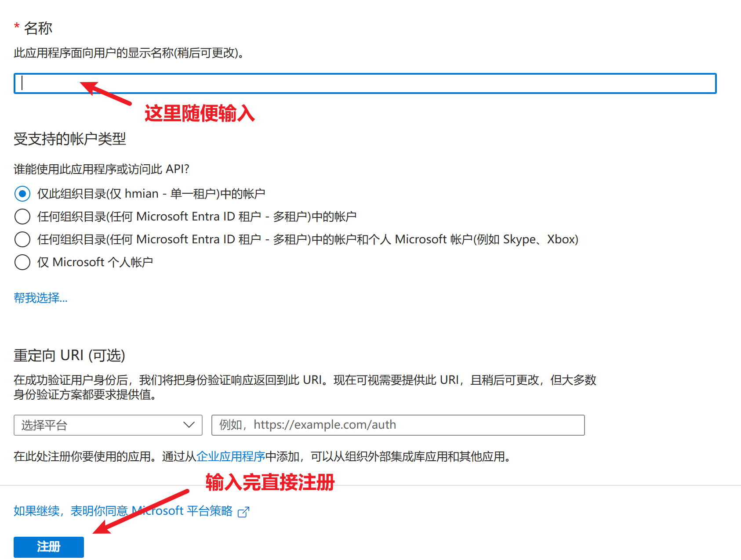
Task: Click the 名称 display name input field
Action: 365,83
